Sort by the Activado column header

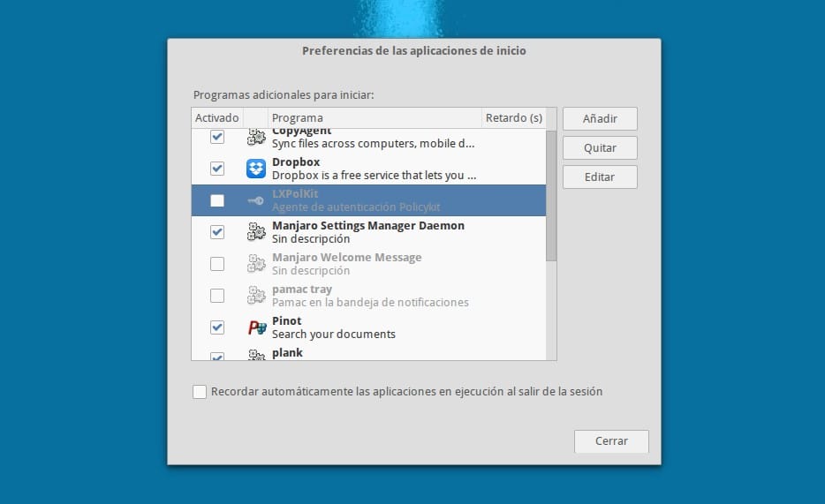pos(216,117)
